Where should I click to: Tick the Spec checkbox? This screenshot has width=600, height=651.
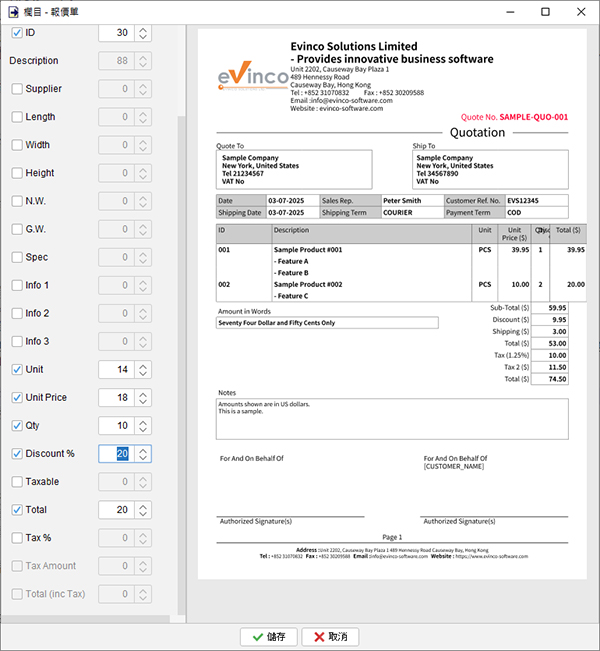point(17,257)
